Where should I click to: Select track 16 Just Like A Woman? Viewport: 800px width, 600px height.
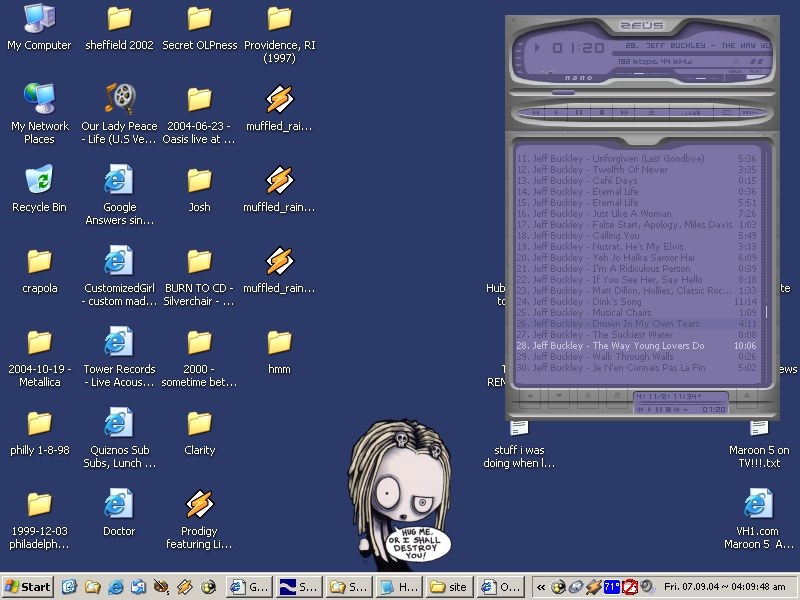(x=636, y=214)
